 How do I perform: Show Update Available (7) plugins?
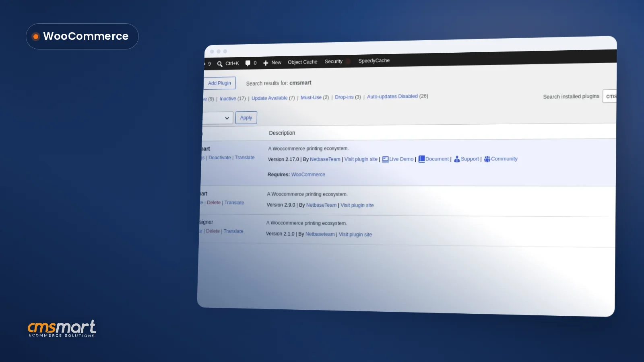[273, 98]
